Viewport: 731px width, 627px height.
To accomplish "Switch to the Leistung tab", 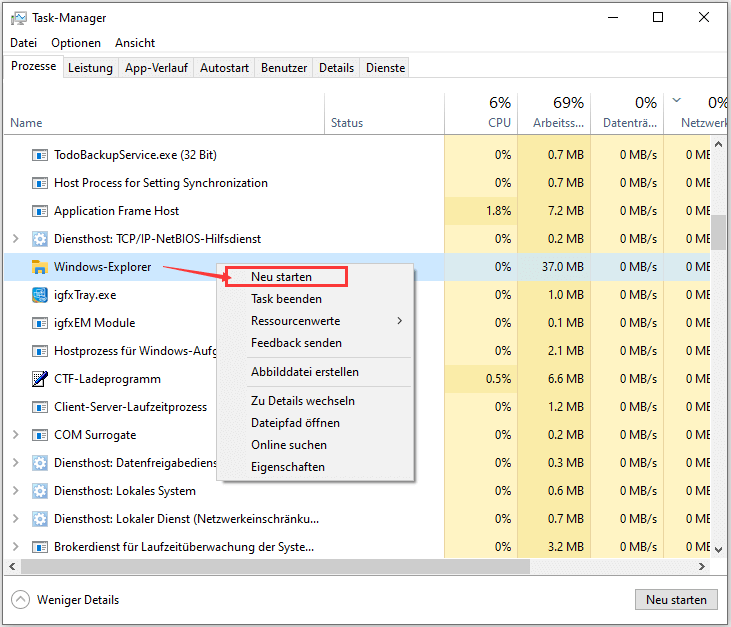I will [90, 68].
